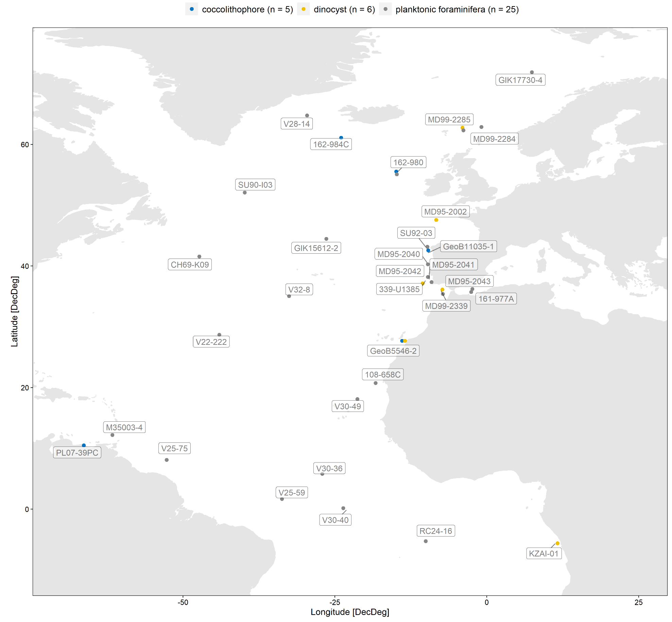Click the SU90-I03 site label

click(255, 185)
